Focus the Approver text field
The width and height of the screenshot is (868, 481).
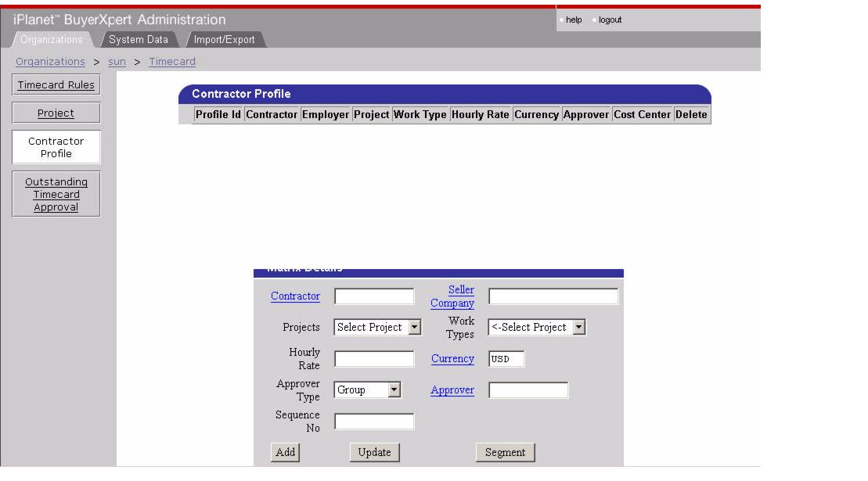point(528,389)
